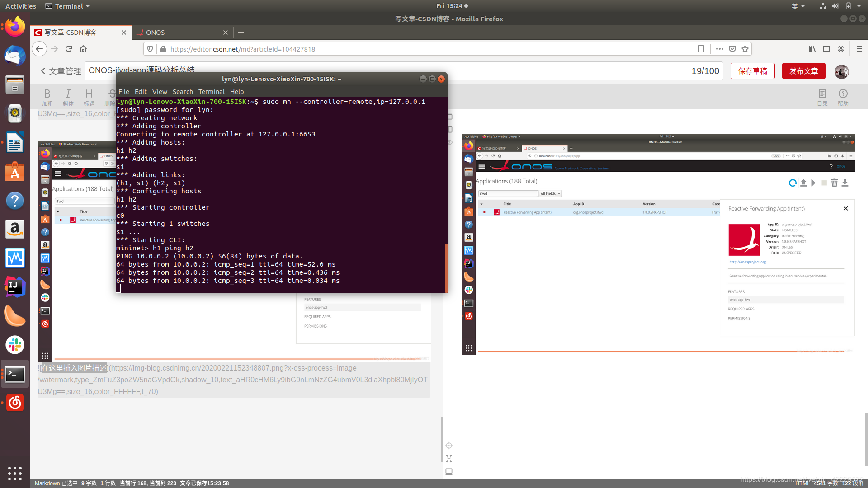
Task: Insert heading in CSDN editor
Action: point(89,97)
